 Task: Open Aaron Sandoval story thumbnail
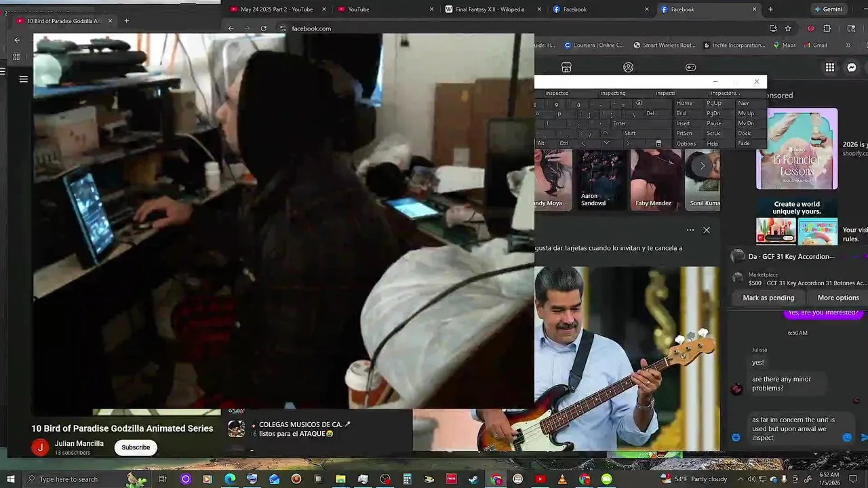pyautogui.click(x=603, y=180)
